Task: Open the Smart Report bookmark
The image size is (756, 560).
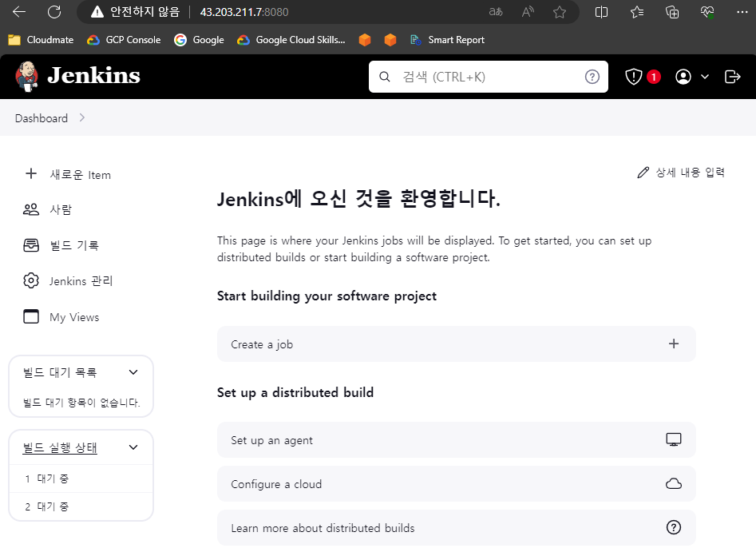Action: pyautogui.click(x=447, y=40)
